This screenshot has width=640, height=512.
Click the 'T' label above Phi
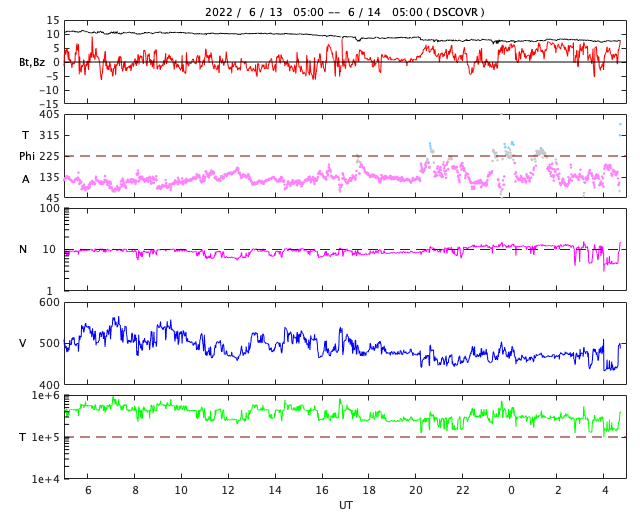25,135
